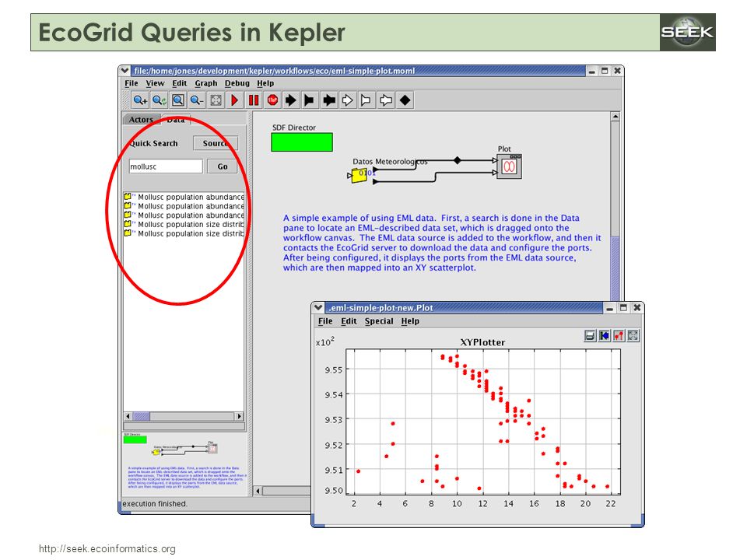Select the relation diamond on the canvas link

458,160
